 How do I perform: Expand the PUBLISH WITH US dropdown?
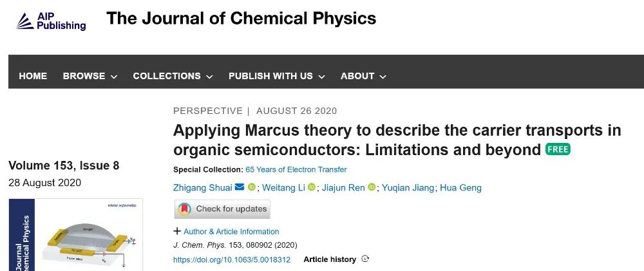point(277,76)
